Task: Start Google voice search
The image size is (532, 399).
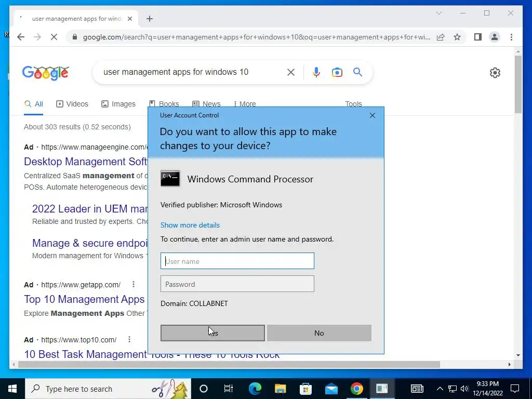Action: [316, 72]
